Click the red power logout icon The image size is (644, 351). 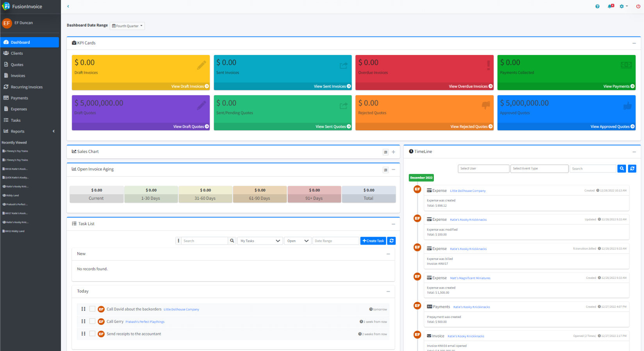click(638, 6)
